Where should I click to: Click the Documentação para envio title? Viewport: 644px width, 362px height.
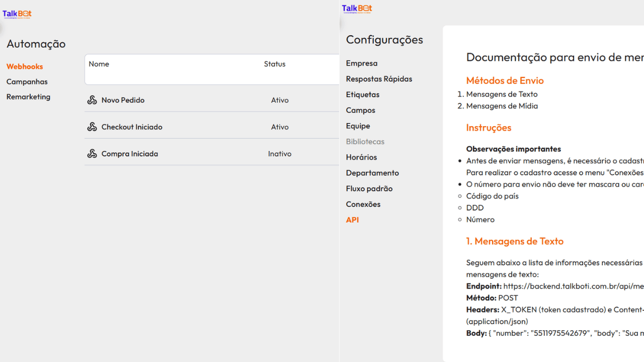[555, 57]
